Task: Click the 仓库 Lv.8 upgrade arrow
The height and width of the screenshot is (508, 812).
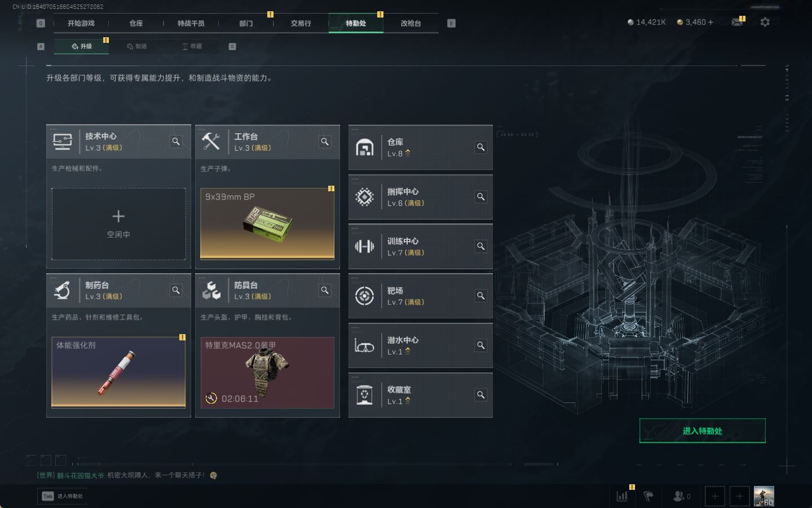Action: point(408,153)
